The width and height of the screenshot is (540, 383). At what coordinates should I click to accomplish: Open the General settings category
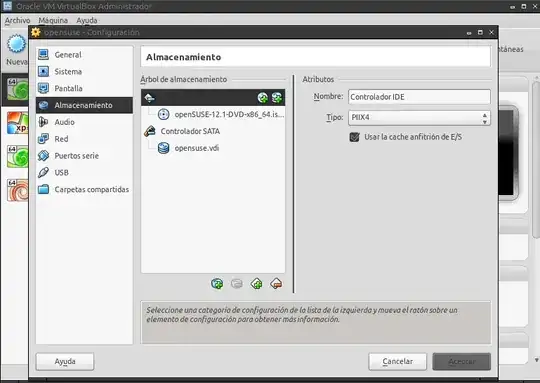84,54
